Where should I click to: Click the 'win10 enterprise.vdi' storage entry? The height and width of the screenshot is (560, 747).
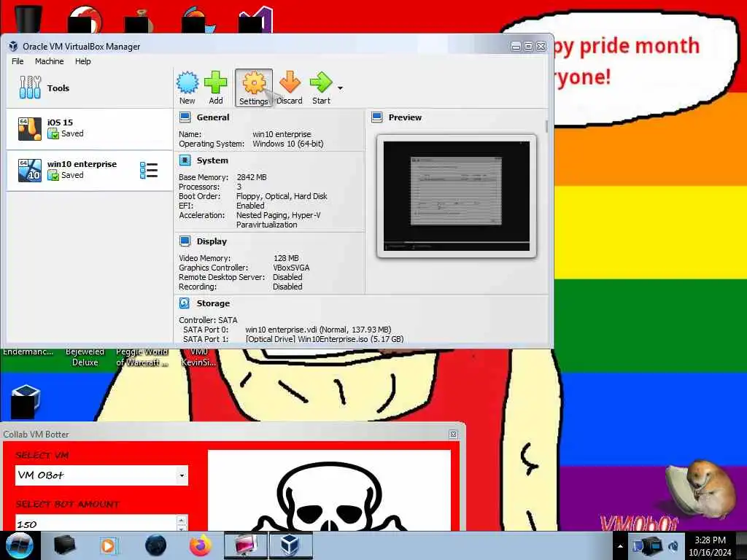(318, 330)
